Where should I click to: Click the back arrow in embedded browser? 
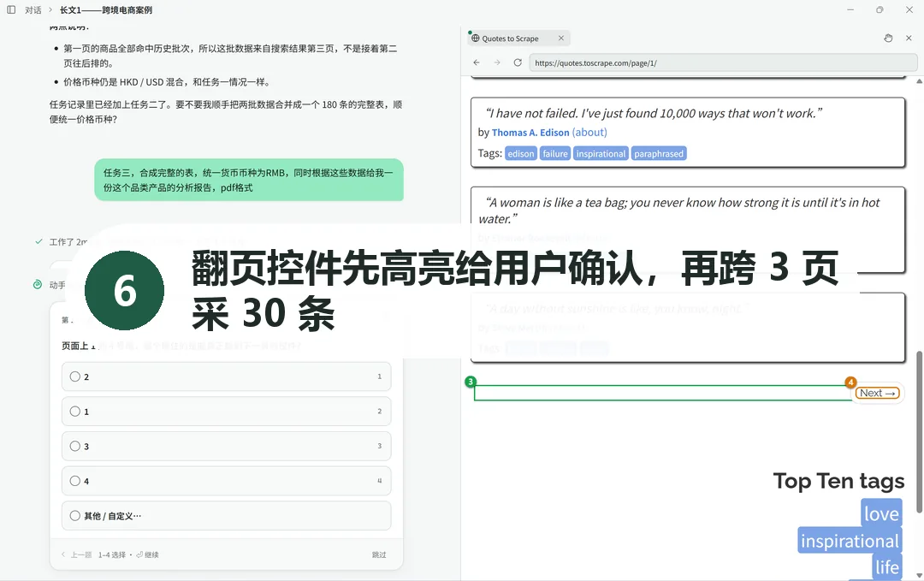tap(477, 62)
